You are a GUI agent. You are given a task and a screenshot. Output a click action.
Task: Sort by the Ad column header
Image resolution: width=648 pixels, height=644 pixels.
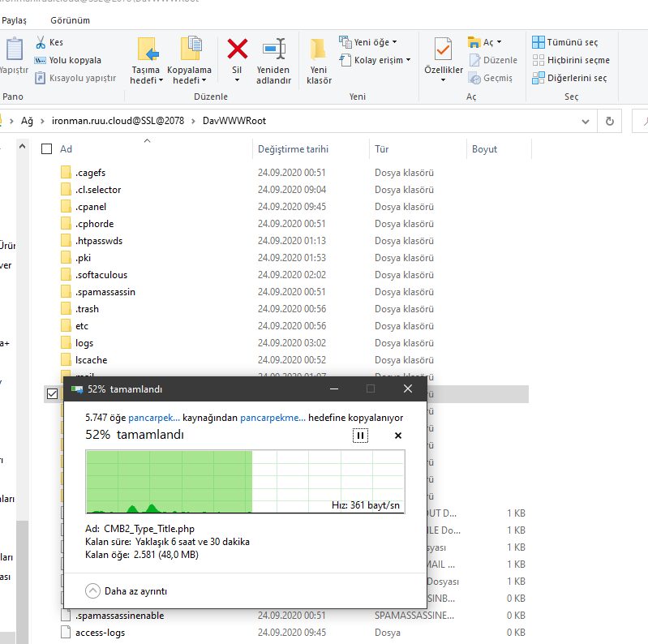coord(67,149)
